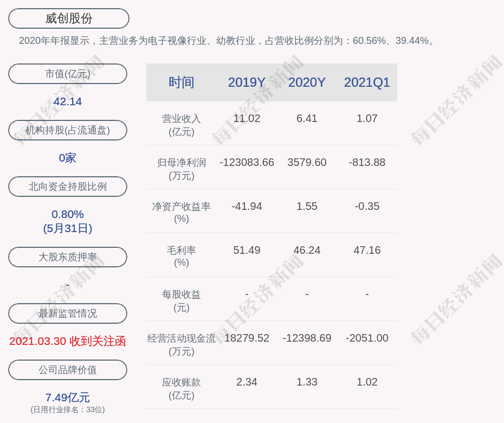504x423 pixels.
Task: Click the 时间 column header
Action: (x=182, y=82)
